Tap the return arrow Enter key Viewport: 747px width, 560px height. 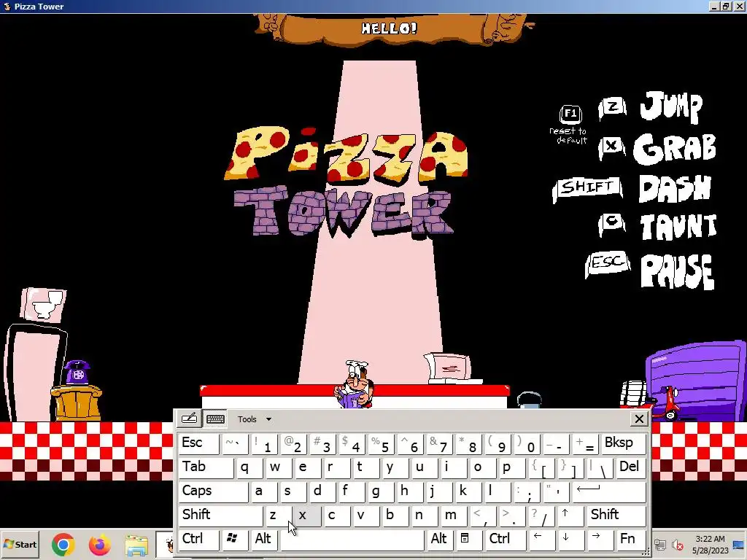609,491
